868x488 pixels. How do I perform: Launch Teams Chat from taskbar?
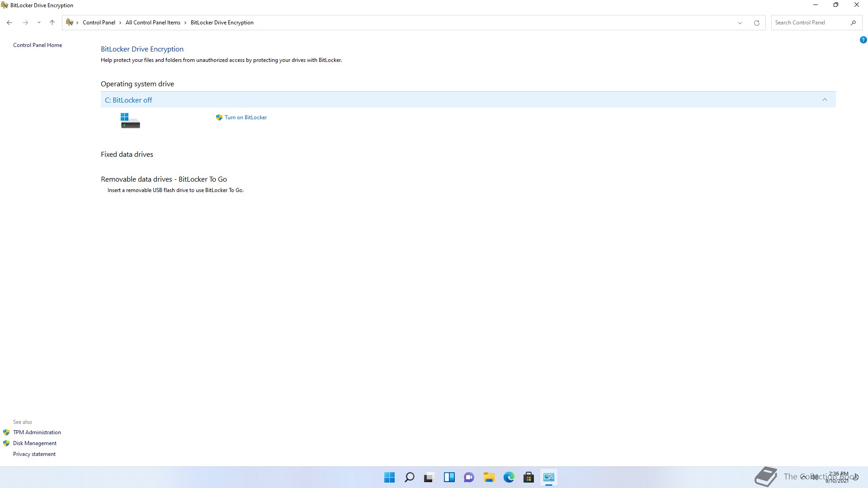click(469, 477)
